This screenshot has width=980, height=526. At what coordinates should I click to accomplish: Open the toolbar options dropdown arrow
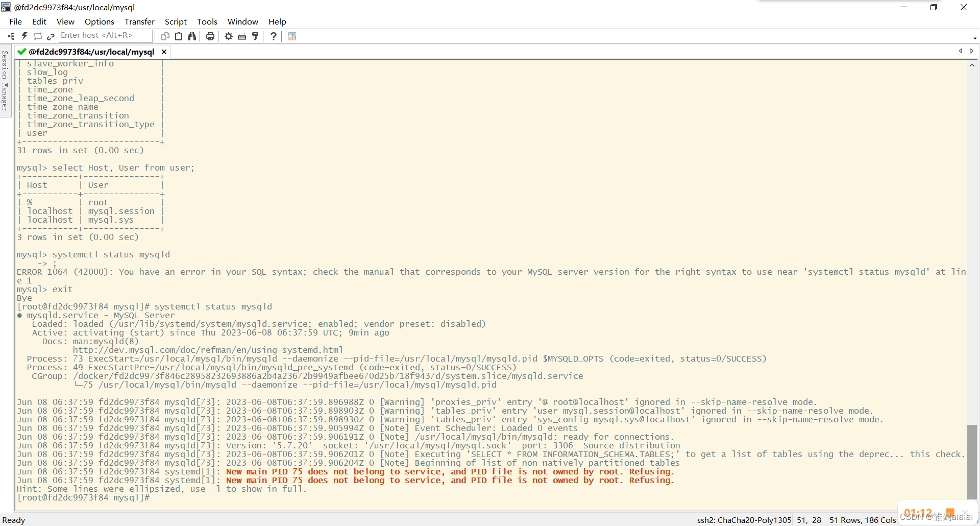[974, 38]
